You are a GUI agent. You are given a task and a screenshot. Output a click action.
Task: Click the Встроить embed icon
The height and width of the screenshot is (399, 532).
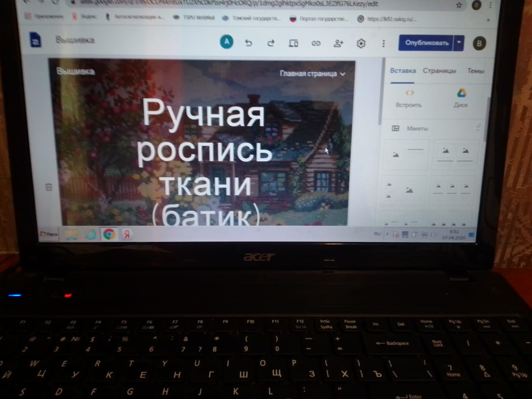pyautogui.click(x=410, y=93)
